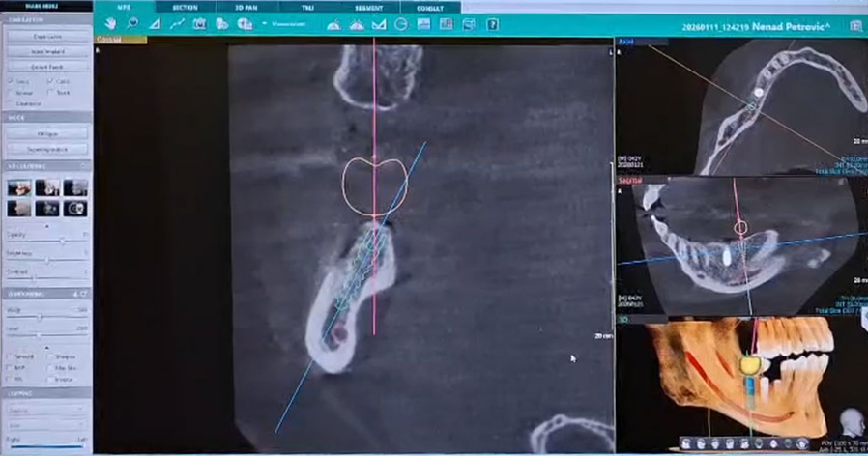Click the Brightness slider

(x=46, y=260)
